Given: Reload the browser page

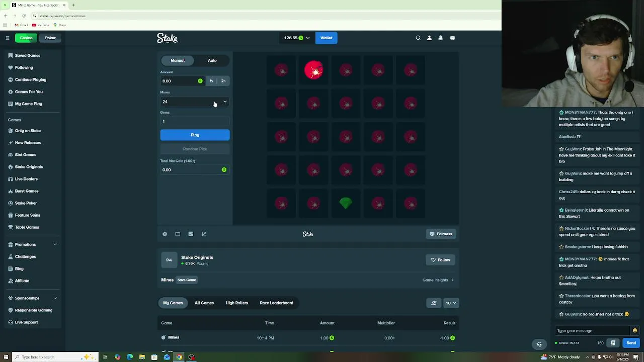Looking at the screenshot, I should tap(24, 16).
